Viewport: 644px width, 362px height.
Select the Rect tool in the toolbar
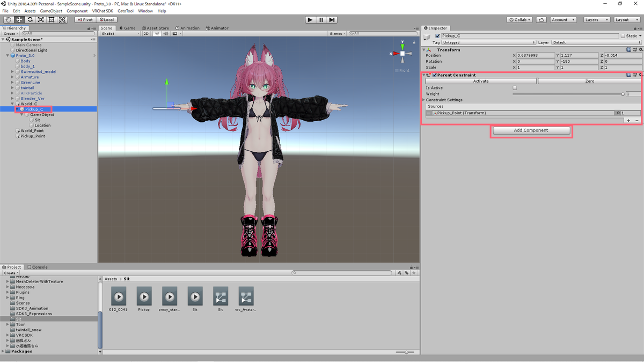click(x=52, y=20)
